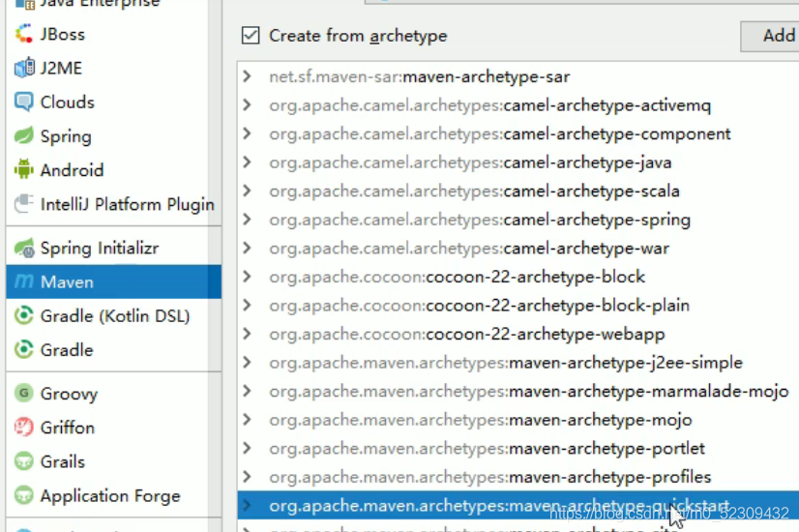Click the Add archetype button

pyautogui.click(x=770, y=36)
